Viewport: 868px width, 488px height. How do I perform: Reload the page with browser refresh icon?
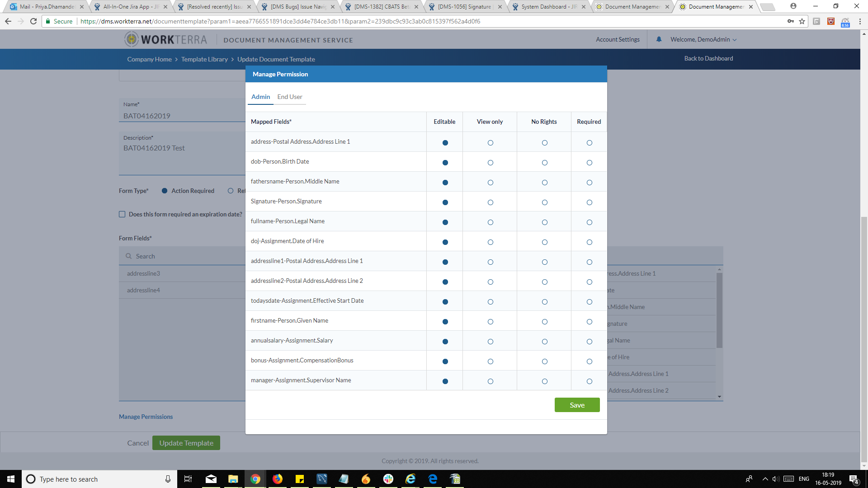tap(33, 21)
